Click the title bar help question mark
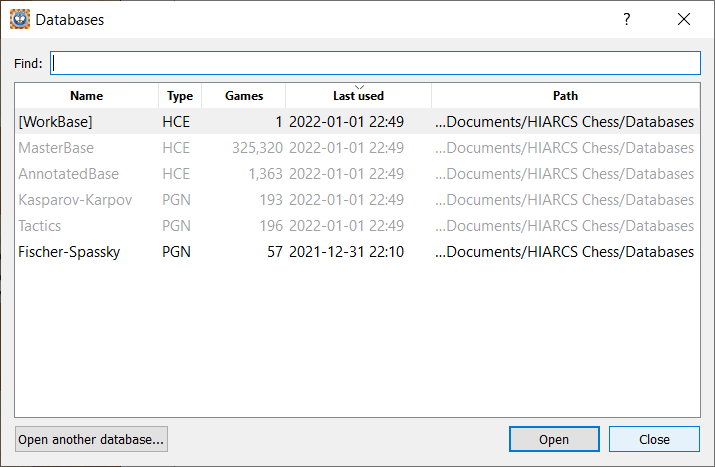 point(627,19)
